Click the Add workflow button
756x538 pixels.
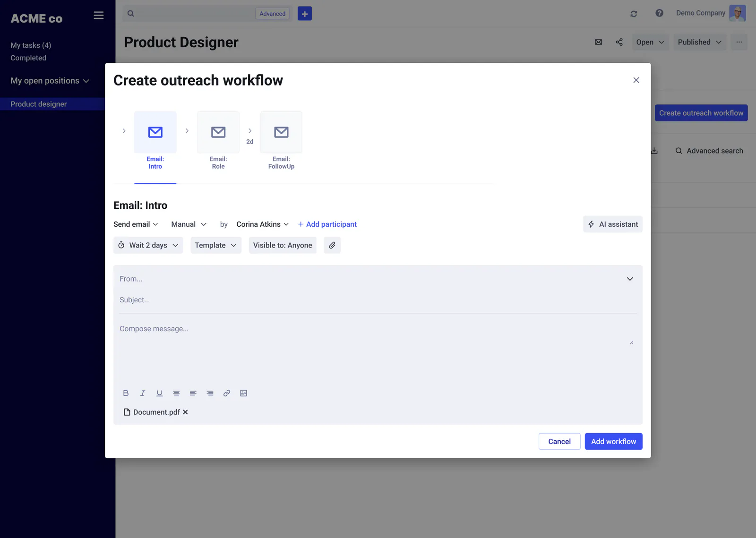click(613, 442)
